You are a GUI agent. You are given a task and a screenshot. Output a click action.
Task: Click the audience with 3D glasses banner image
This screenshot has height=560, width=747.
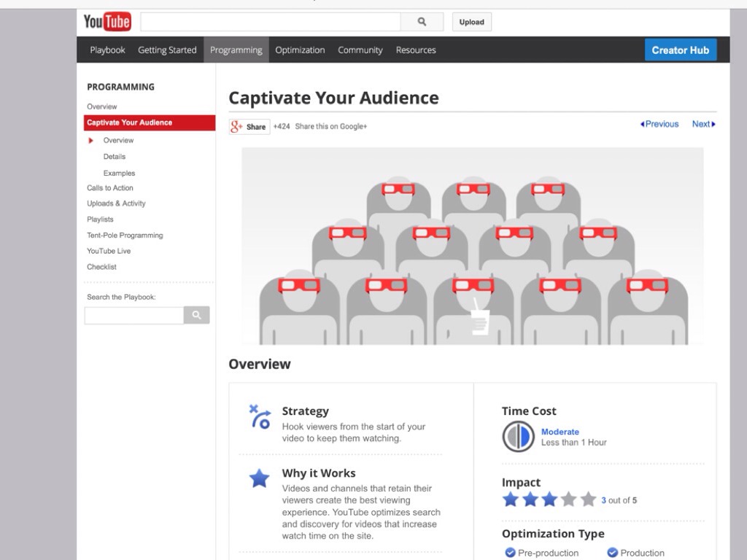pyautogui.click(x=473, y=246)
